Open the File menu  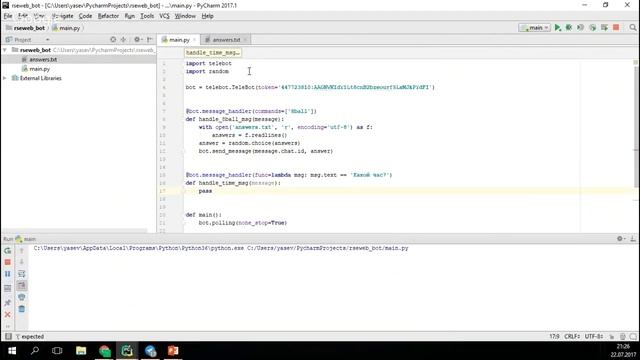coord(8,16)
